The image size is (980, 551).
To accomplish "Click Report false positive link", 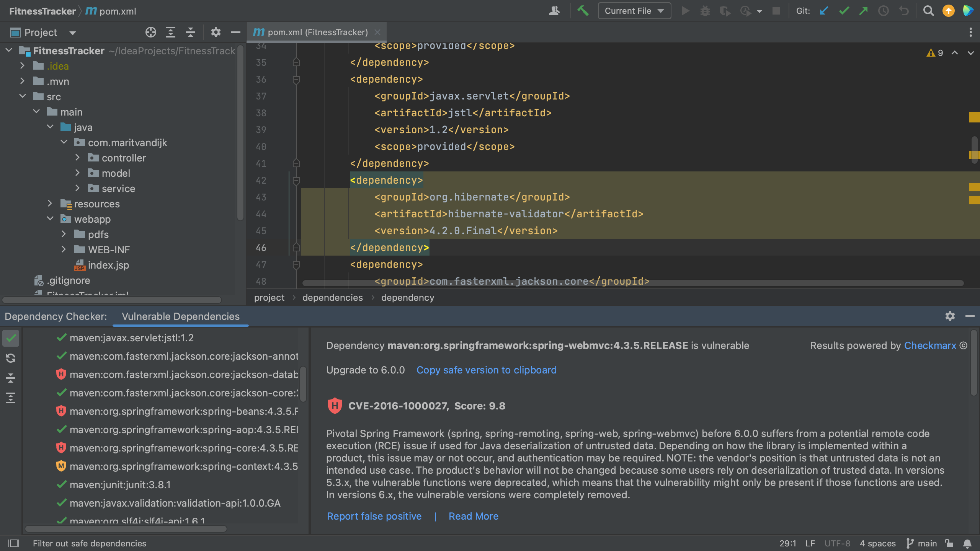I will (x=374, y=517).
